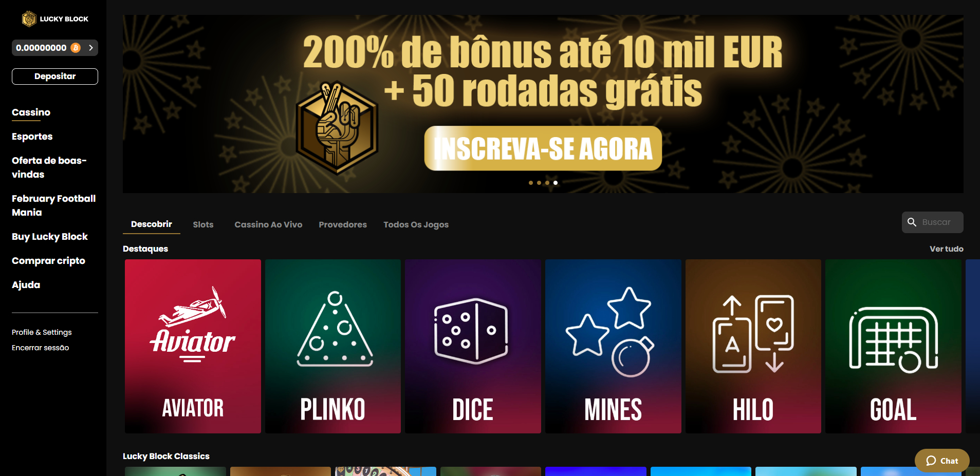The width and height of the screenshot is (980, 476).
Task: Click the Bitcoin currency icon in balance
Action: (x=76, y=48)
